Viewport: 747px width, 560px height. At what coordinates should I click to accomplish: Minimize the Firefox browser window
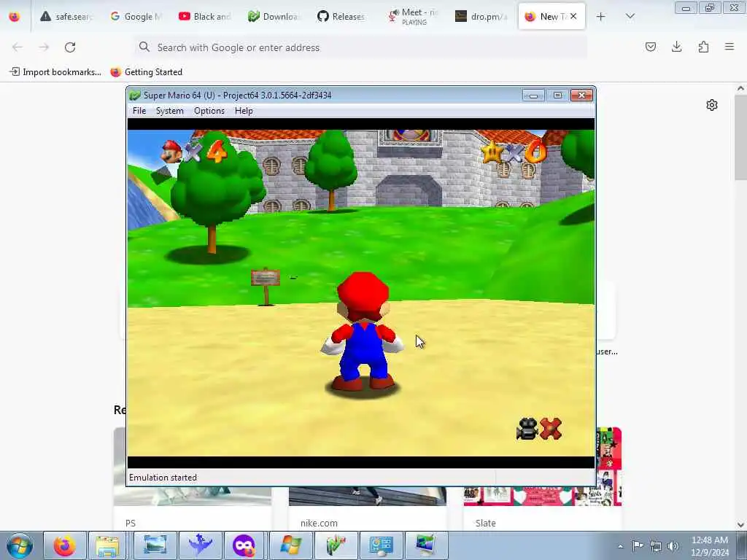pos(686,8)
